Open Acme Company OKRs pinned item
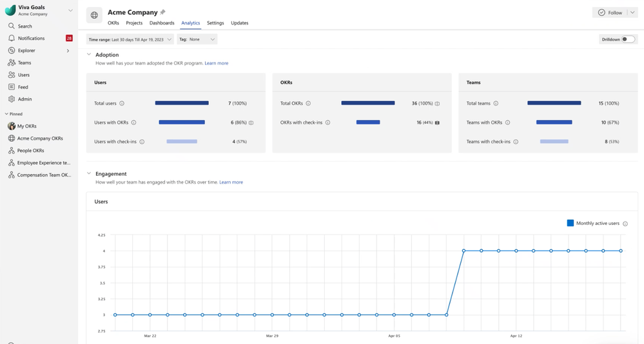This screenshot has height=344, width=644. pos(40,139)
